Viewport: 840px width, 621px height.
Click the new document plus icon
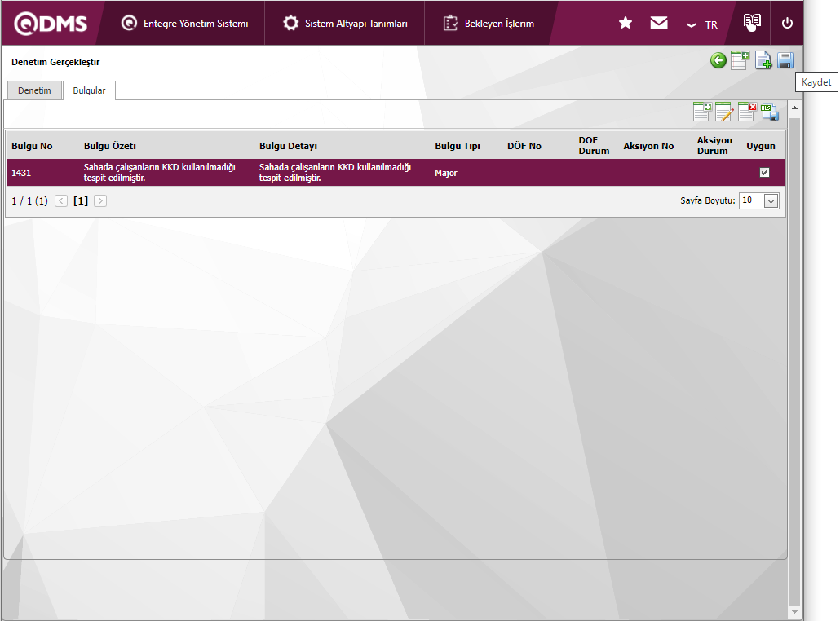coord(763,60)
